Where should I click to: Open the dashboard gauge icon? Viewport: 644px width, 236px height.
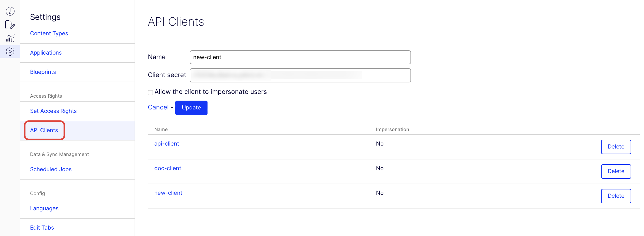point(10,11)
